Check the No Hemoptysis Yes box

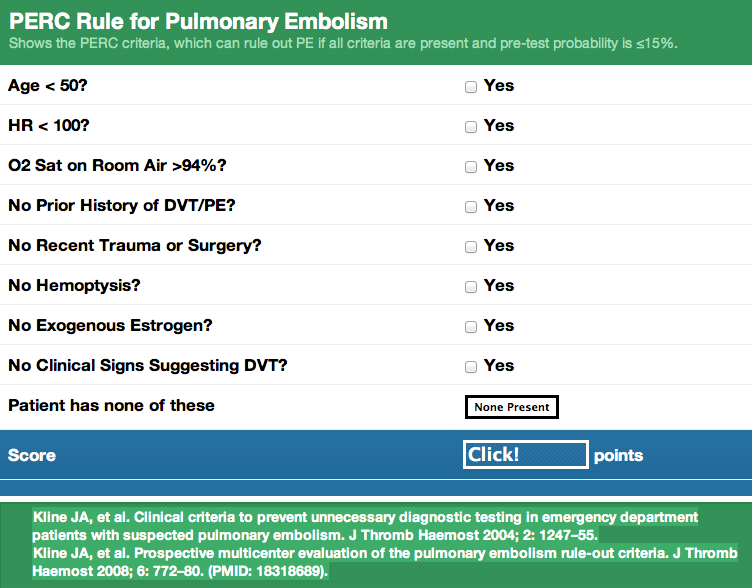[471, 287]
